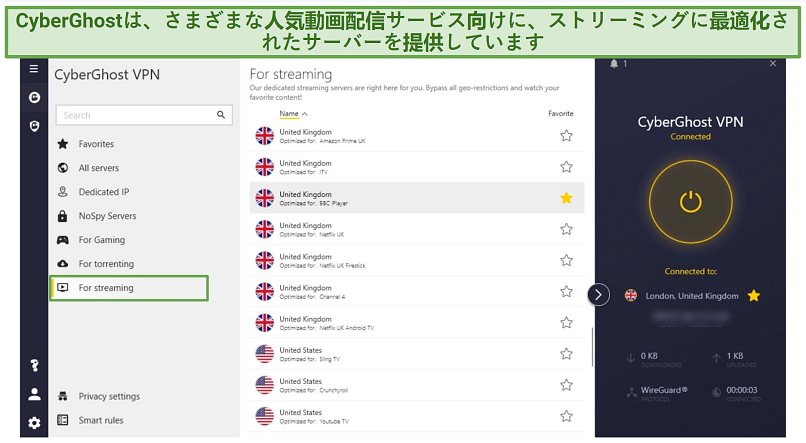This screenshot has width=806, height=443.
Task: Click the Privacy settings spy icon
Action: (63, 396)
